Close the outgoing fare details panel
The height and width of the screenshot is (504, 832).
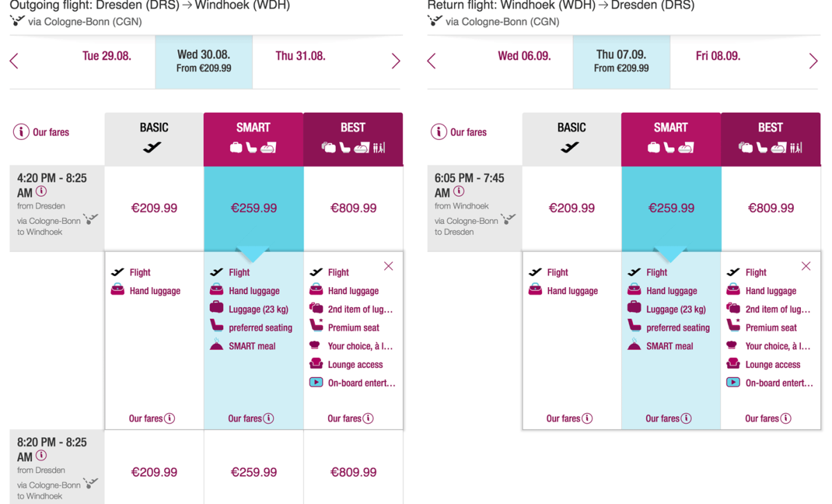pos(388,266)
